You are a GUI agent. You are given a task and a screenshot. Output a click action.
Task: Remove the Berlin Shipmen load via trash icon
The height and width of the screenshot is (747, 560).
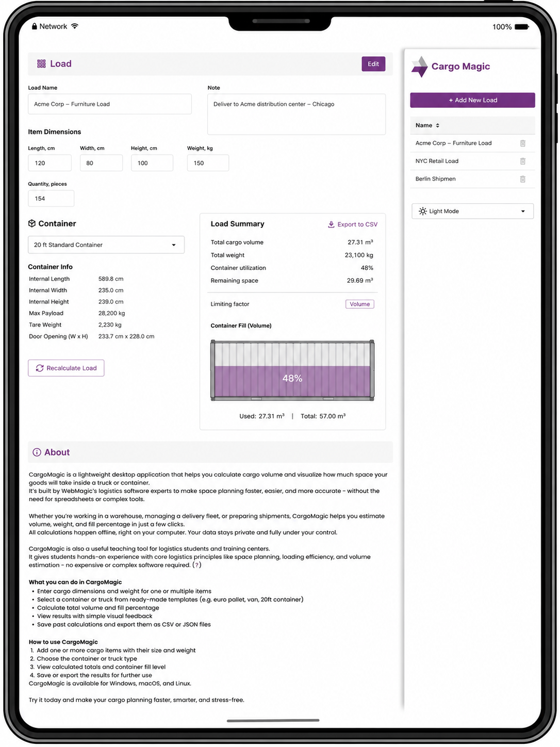click(522, 179)
